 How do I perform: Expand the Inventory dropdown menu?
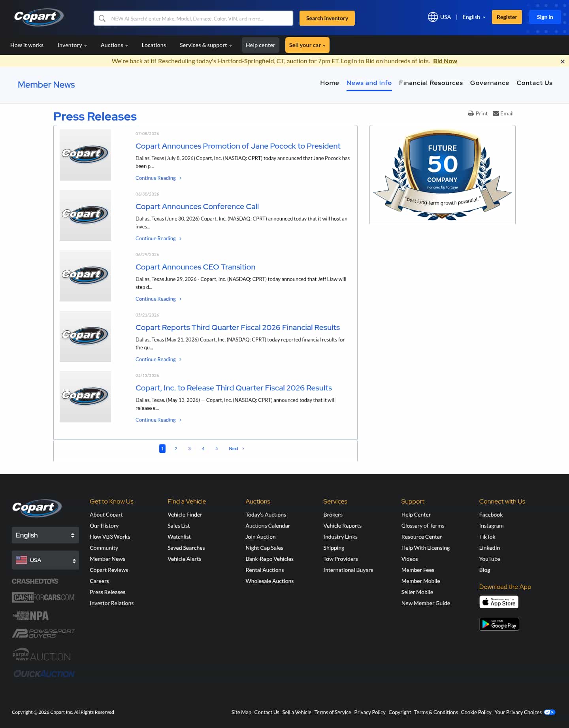(72, 45)
